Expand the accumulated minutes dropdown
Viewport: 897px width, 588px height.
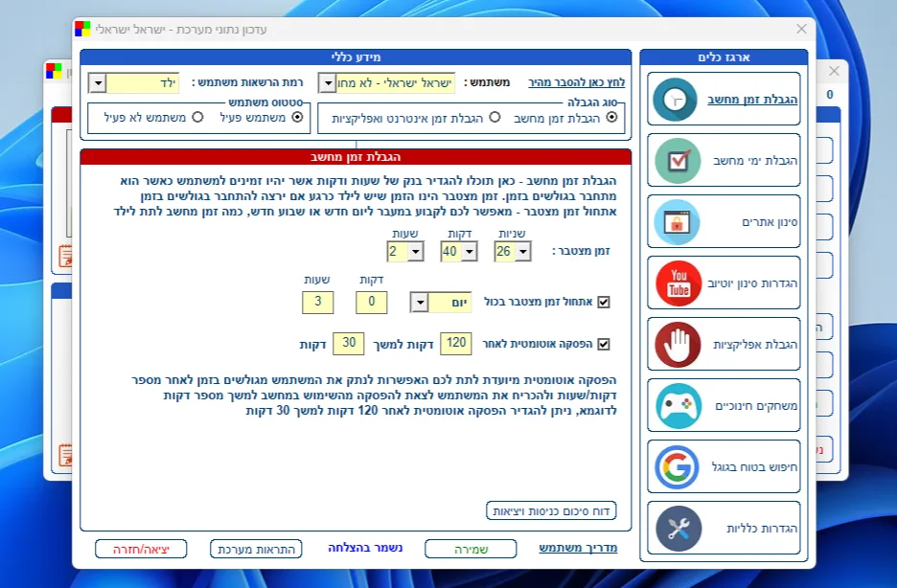click(x=470, y=252)
